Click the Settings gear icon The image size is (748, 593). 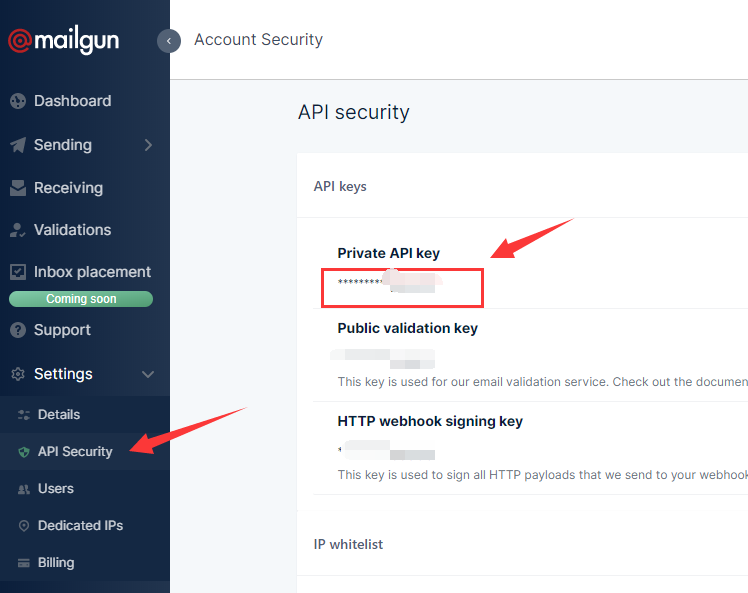click(x=18, y=374)
